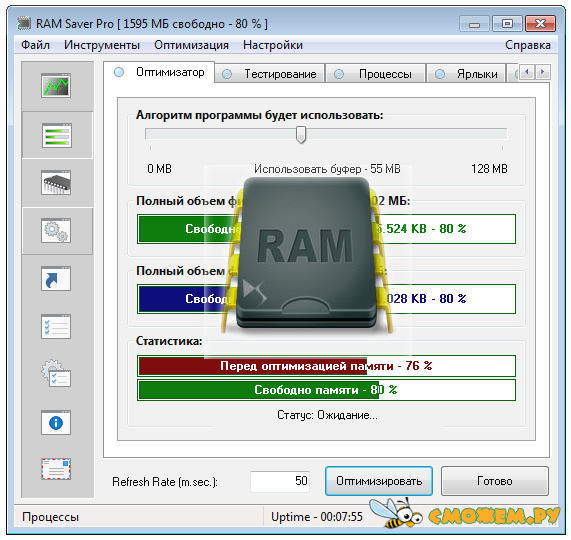Open the RAM chip sidebar icon
571x540 pixels.
[x=56, y=183]
